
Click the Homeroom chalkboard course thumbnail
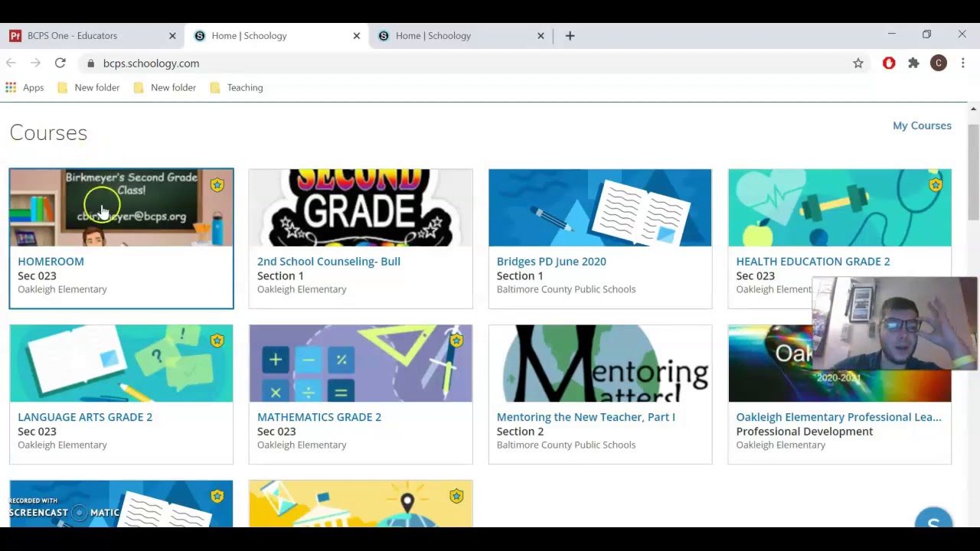[x=121, y=207]
